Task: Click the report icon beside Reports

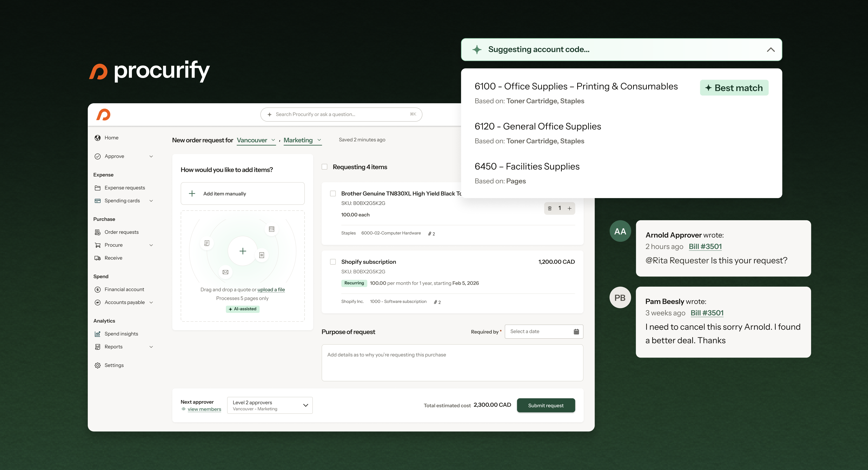Action: coord(98,347)
